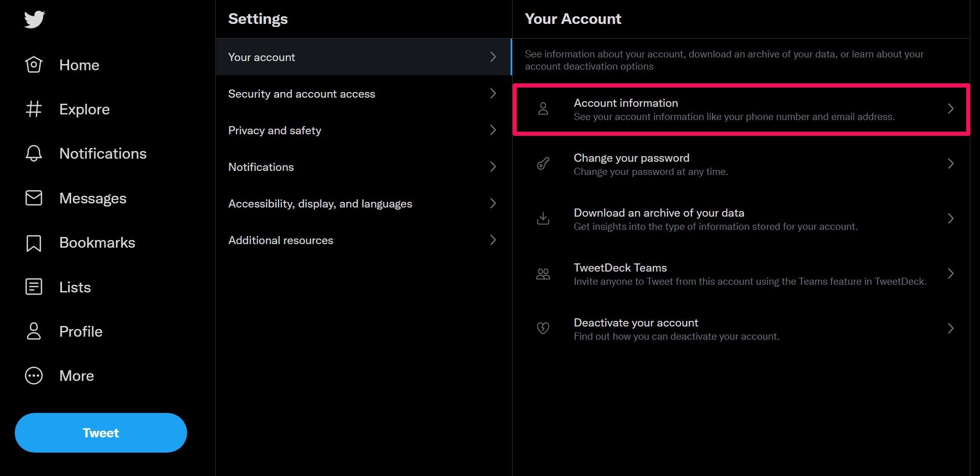The height and width of the screenshot is (476, 980).
Task: Expand Security and account access chevron
Action: click(492, 94)
